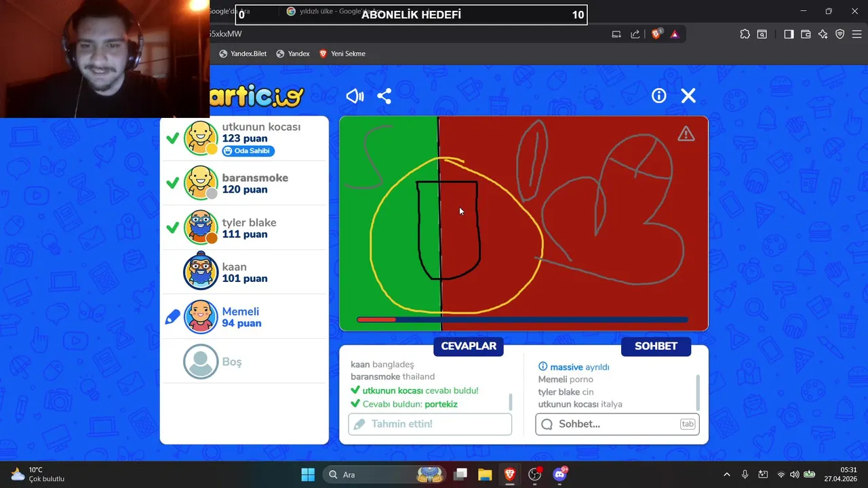Open File Explorer from the taskbar
This screenshot has width=868, height=488.
(484, 474)
